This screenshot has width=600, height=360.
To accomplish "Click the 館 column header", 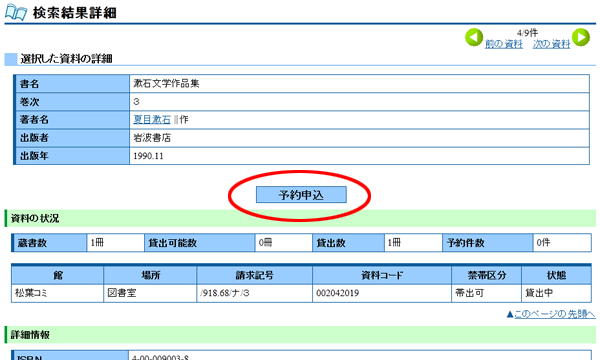I will click(58, 275).
